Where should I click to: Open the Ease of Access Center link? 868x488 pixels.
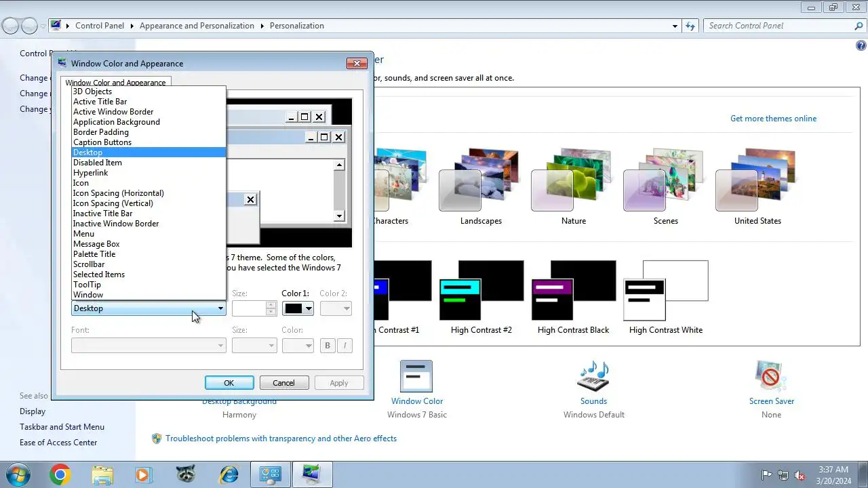coord(58,443)
